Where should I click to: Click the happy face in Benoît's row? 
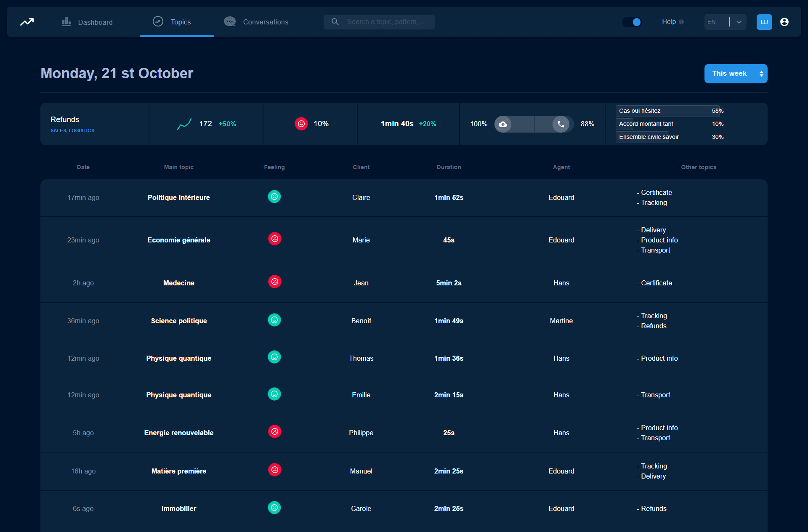pos(274,320)
